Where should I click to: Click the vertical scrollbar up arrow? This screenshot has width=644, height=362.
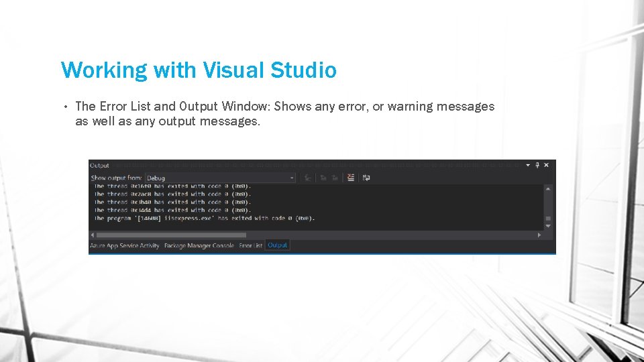[x=548, y=189]
